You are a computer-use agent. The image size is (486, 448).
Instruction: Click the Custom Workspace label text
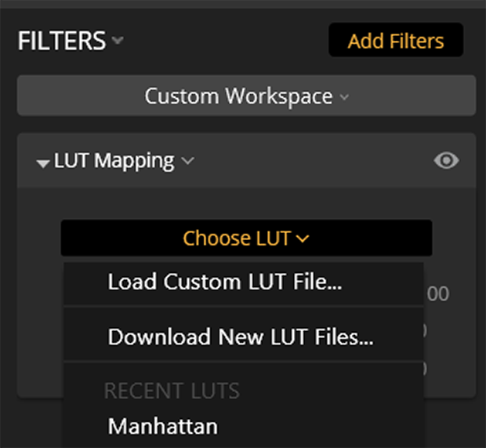coord(238,97)
